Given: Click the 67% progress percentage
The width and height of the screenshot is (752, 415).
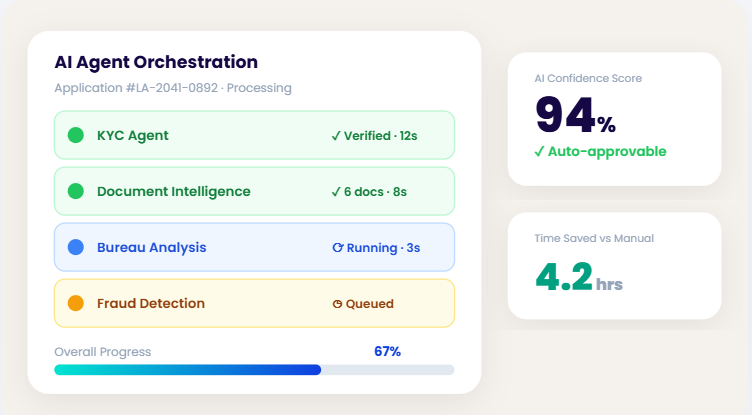Looking at the screenshot, I should click(x=387, y=351).
